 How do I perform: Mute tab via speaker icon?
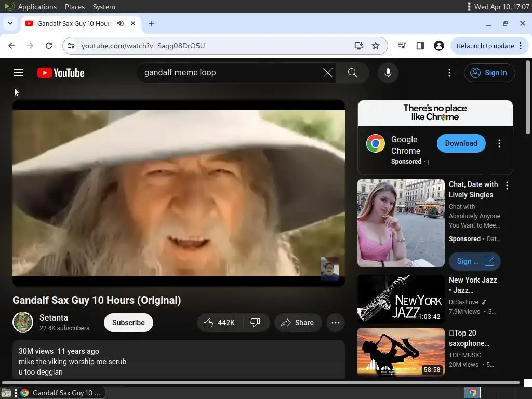tap(121, 23)
